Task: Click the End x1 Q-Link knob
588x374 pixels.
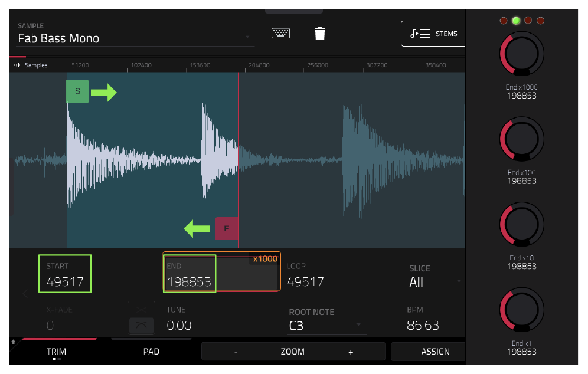Action: tap(522, 310)
